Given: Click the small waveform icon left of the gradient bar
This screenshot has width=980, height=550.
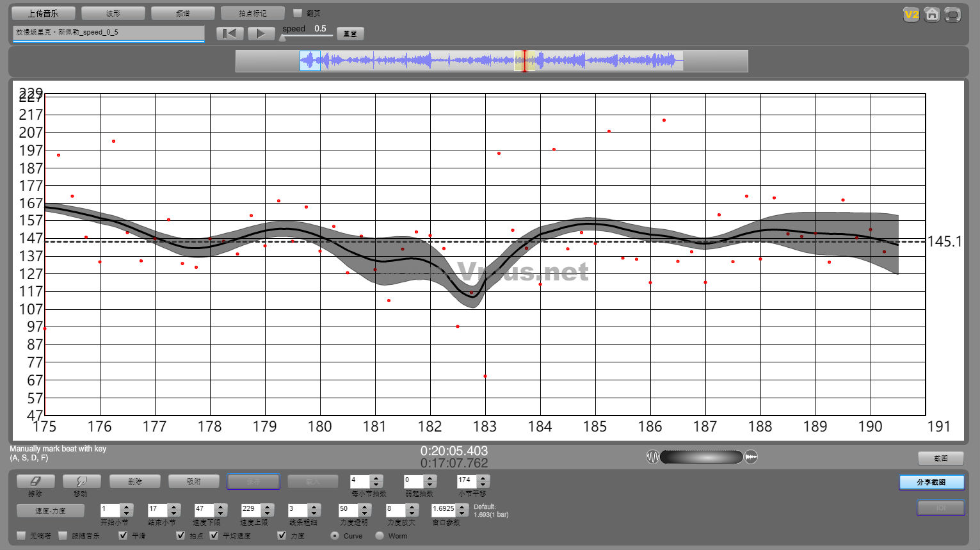Looking at the screenshot, I should click(x=652, y=457).
